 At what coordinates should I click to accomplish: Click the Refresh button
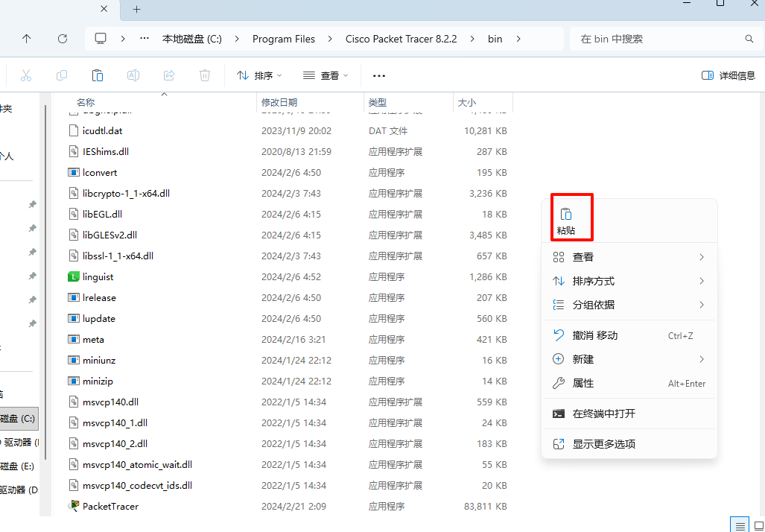(63, 39)
